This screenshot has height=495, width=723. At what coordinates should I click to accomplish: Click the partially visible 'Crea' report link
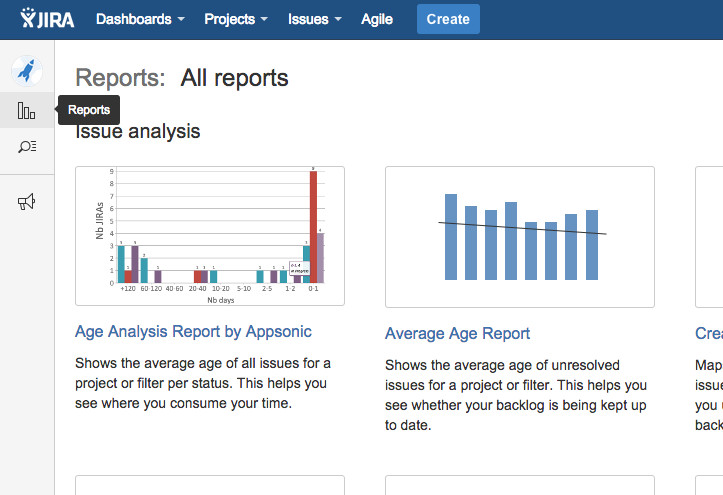(709, 333)
